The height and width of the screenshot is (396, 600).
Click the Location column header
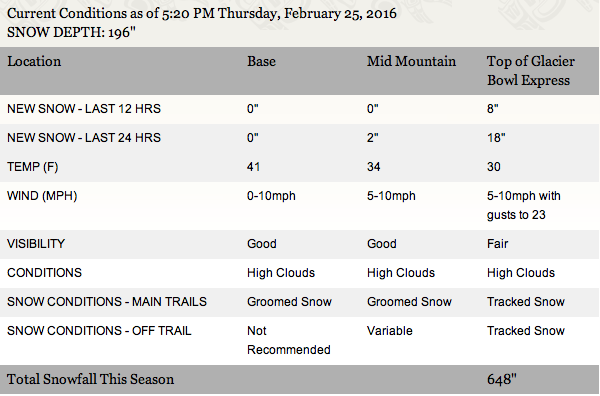[34, 62]
